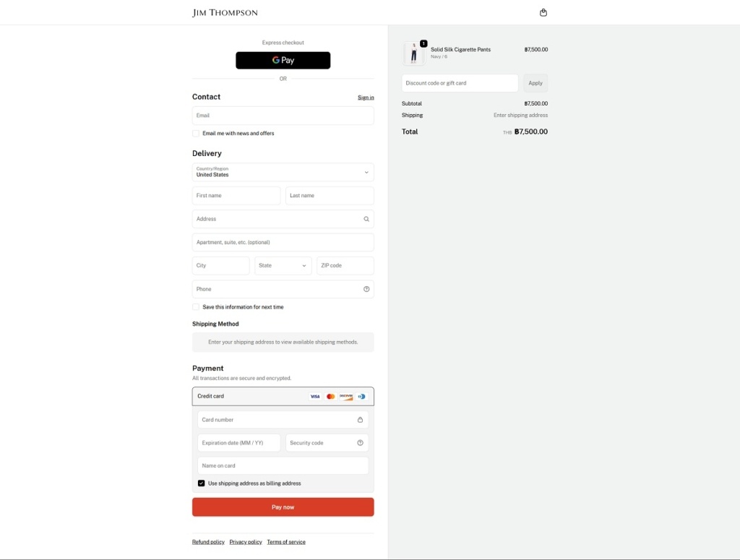
Task: Click the discount code or gift card field
Action: (x=460, y=83)
